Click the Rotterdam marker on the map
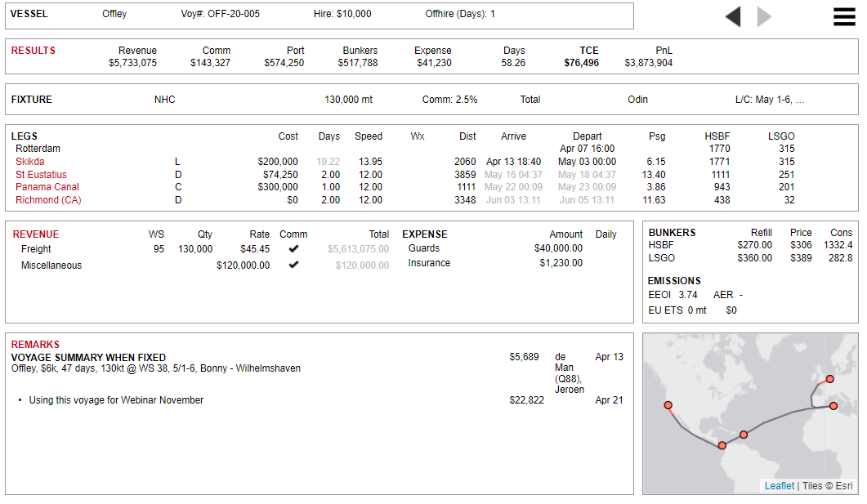Image resolution: width=867 pixels, height=504 pixels. point(829,379)
